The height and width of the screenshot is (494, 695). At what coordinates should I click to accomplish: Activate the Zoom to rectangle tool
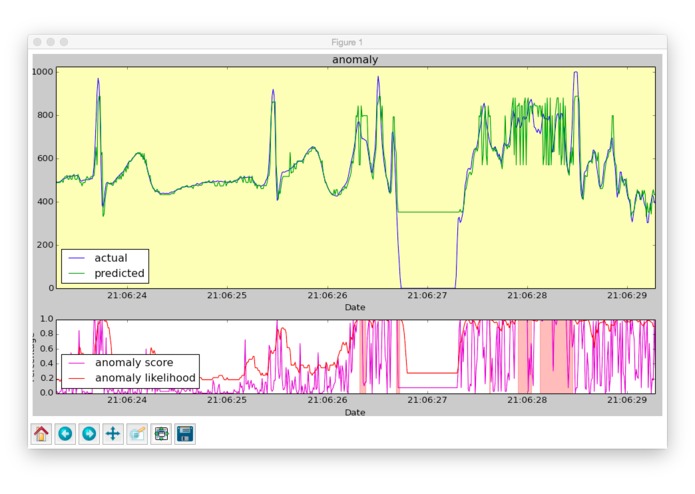pos(137,434)
